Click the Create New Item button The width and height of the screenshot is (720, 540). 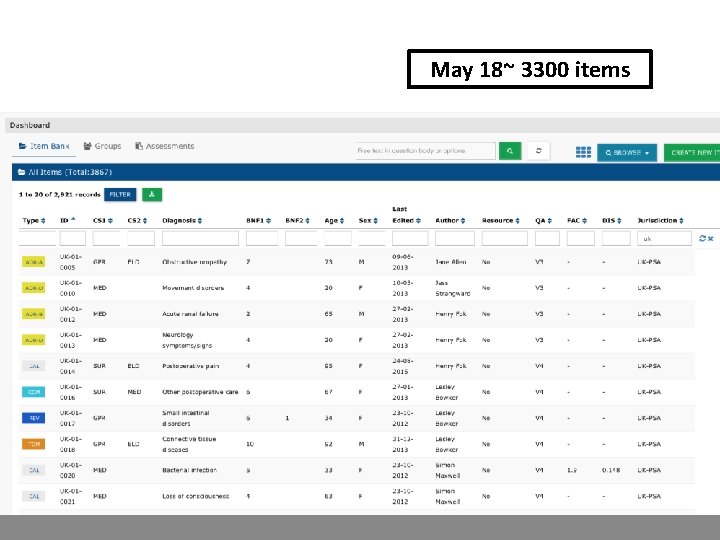pyautogui.click(x=692, y=152)
